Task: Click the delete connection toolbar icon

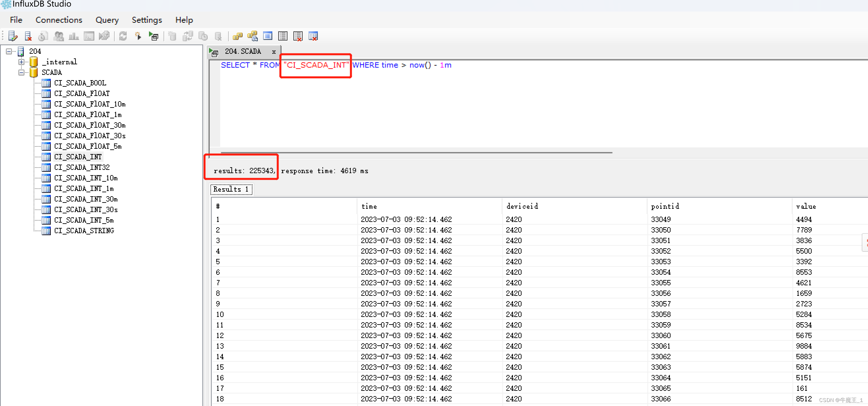Action: click(x=28, y=36)
